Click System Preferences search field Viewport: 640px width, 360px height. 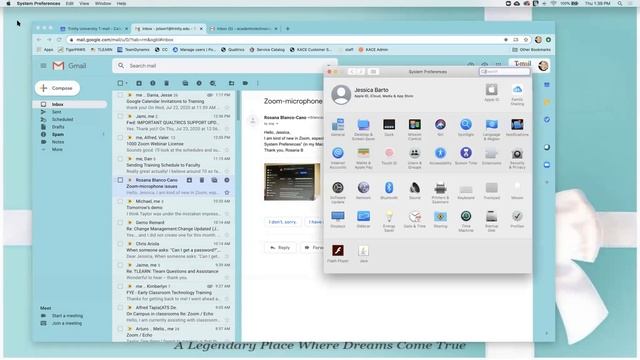tap(504, 71)
